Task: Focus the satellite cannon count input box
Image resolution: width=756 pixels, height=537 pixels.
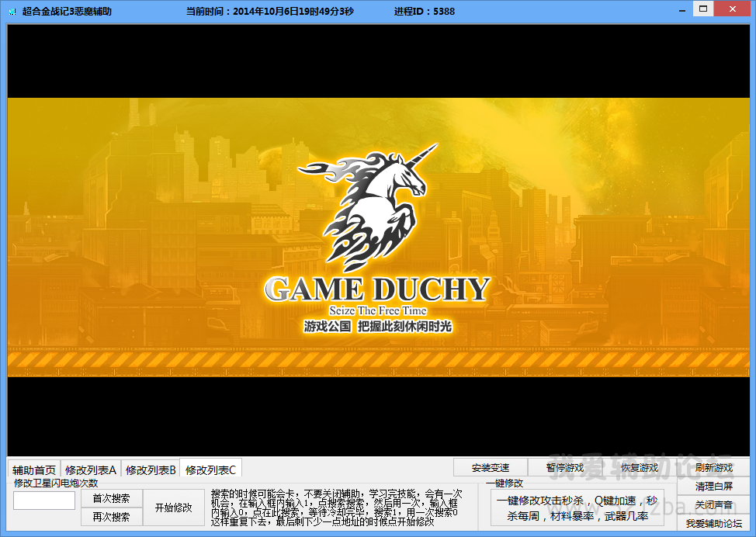Action: coord(44,501)
